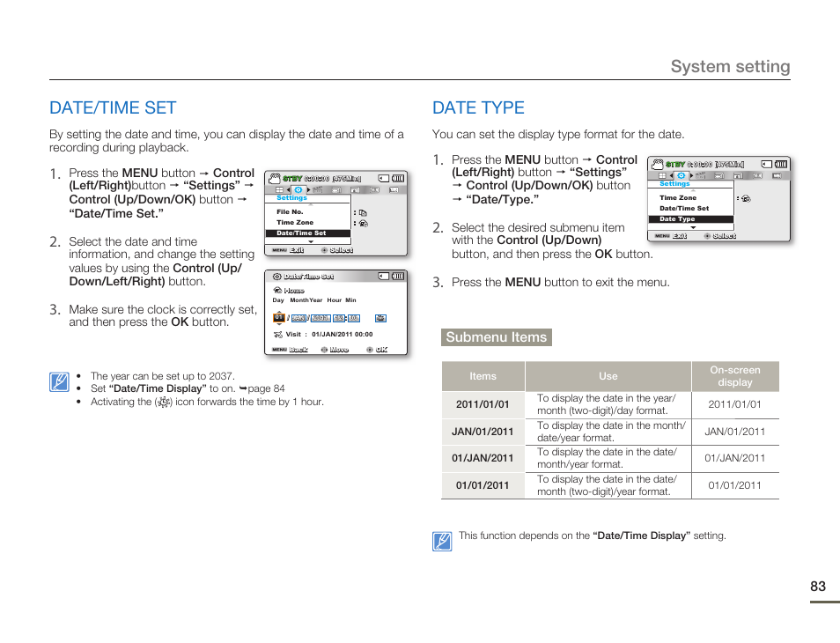Viewport: 840px width, 643px height.
Task: Click right arrow beside gear in Date Type screen
Action: coord(691,176)
